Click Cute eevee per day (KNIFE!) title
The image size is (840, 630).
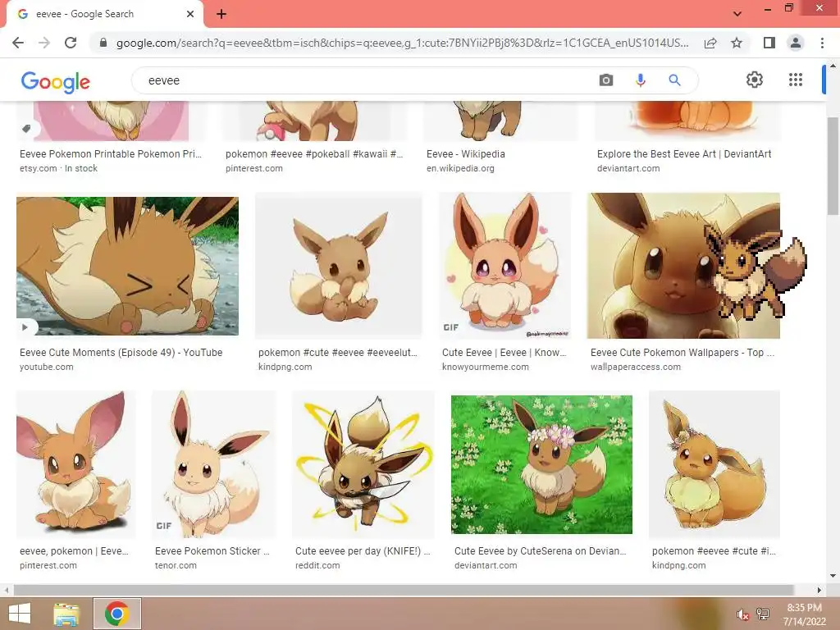(x=363, y=550)
